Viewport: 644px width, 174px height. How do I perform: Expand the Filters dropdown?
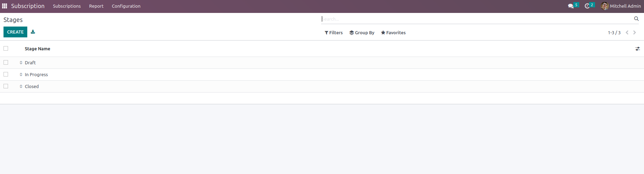tap(334, 32)
